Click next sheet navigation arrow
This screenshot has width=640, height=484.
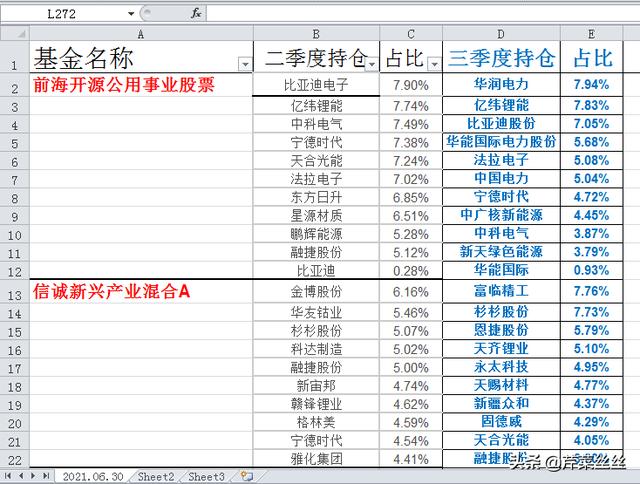33,476
